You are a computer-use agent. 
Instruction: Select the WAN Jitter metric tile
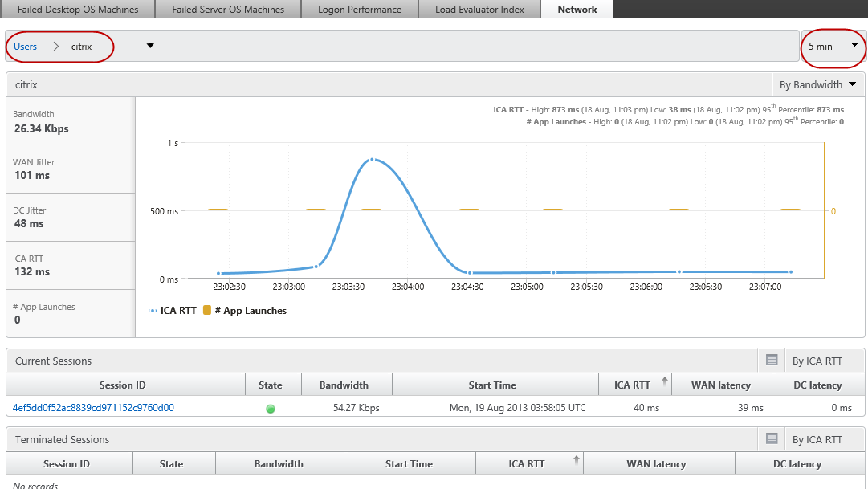click(x=70, y=169)
